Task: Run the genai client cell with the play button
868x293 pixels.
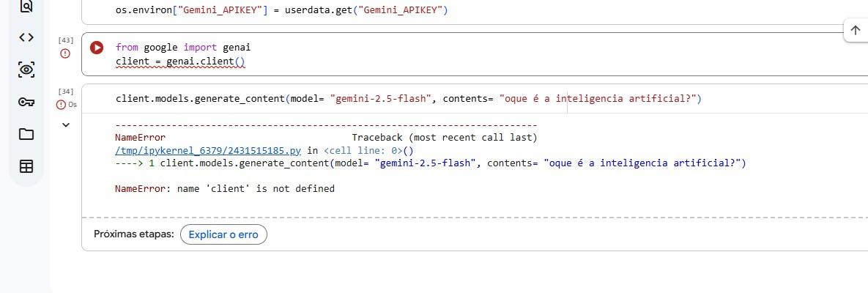Action: click(97, 48)
